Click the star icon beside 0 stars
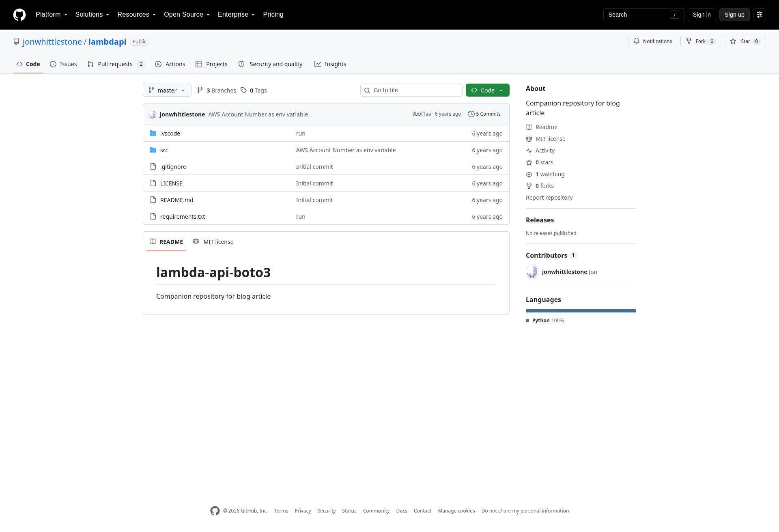 point(529,162)
